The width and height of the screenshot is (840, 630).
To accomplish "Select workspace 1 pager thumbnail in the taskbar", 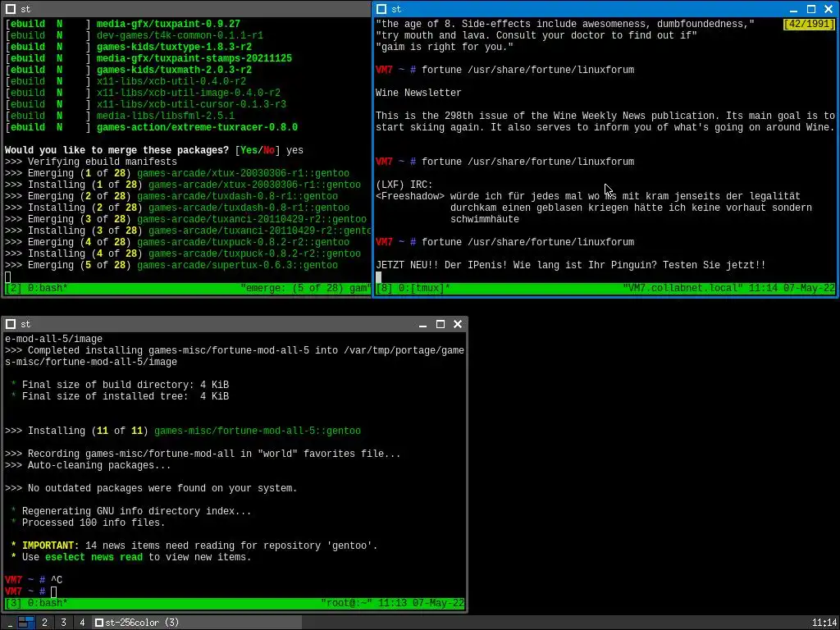I will (x=26, y=623).
